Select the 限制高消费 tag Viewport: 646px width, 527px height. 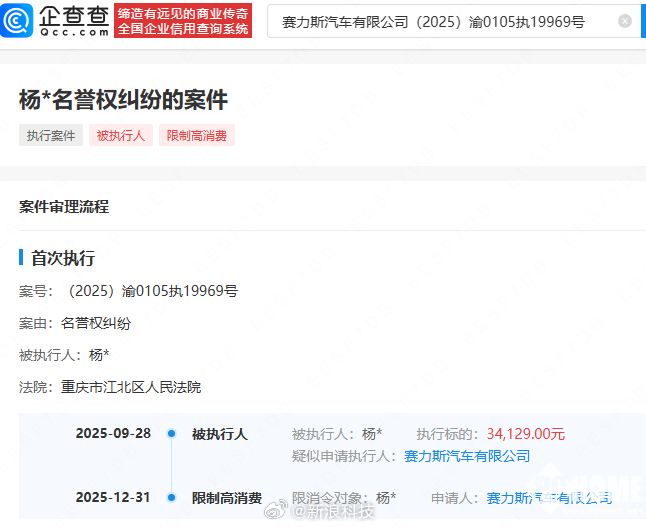196,135
